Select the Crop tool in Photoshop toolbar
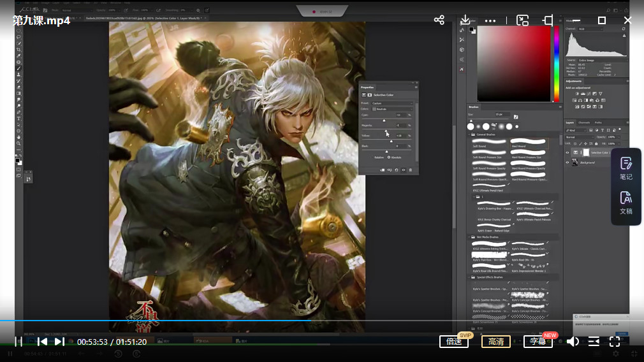Screen dimensions: 644x362 pyautogui.click(x=18, y=50)
